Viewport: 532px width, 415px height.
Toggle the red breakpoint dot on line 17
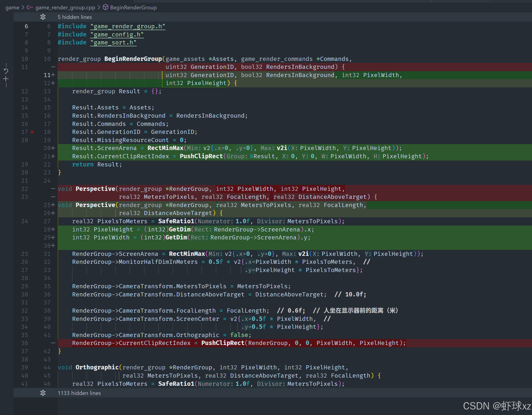pos(32,132)
